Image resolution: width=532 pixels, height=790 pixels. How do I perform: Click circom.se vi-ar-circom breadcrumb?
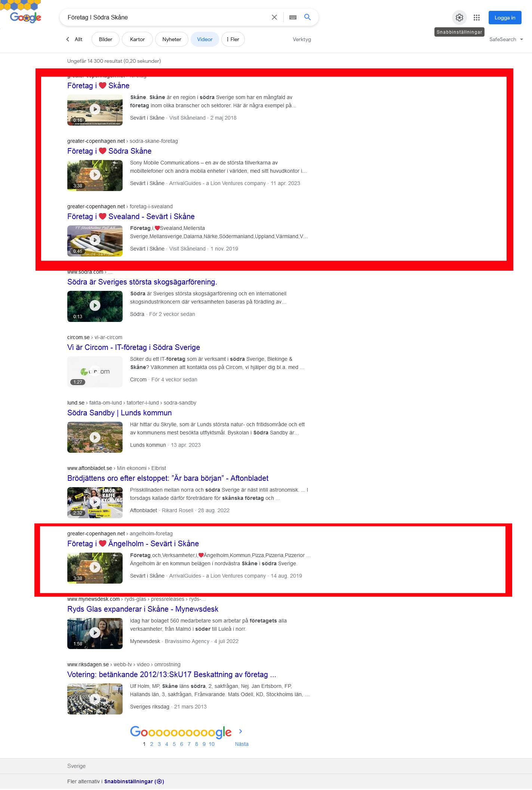[95, 337]
